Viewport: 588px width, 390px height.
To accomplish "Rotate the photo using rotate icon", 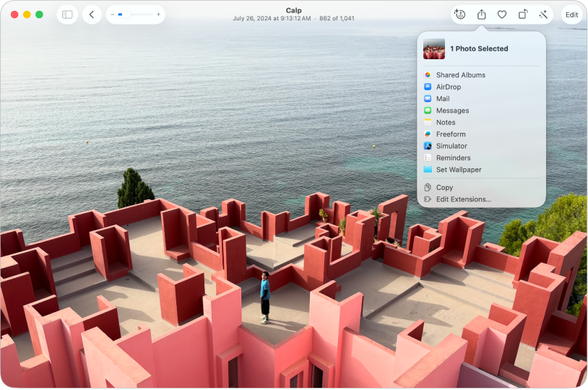I will pos(522,14).
